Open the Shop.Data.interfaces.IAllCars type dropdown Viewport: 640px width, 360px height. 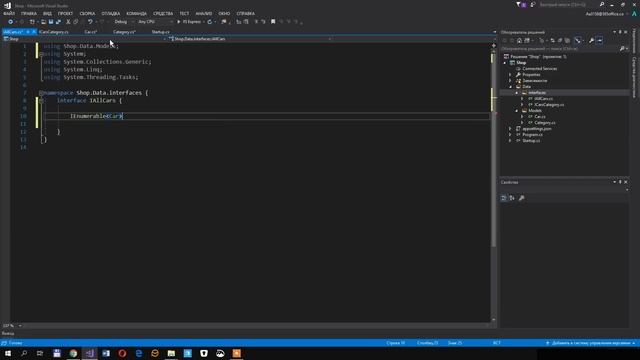(250, 39)
